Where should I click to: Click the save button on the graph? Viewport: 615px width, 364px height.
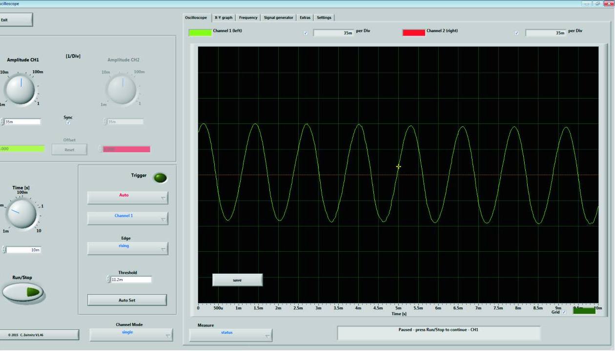coord(237,280)
